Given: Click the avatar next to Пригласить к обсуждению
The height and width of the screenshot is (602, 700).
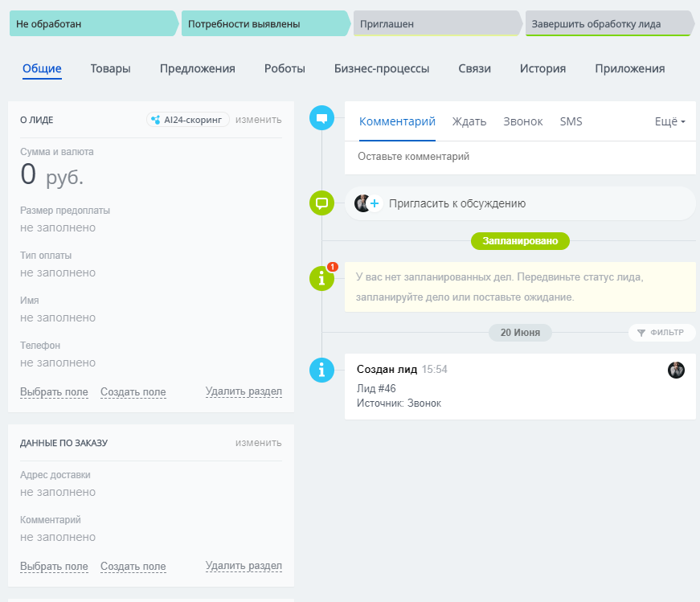Looking at the screenshot, I should [362, 203].
